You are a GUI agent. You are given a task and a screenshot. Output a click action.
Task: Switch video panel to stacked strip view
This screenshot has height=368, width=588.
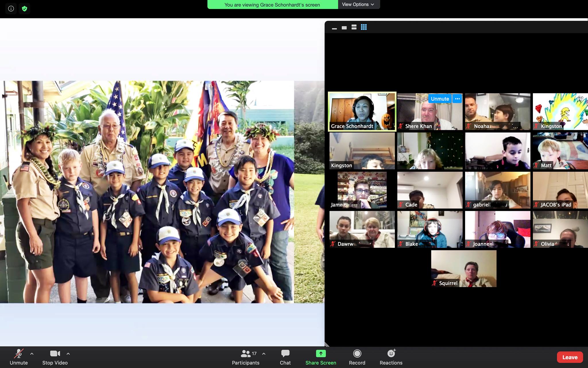354,27
